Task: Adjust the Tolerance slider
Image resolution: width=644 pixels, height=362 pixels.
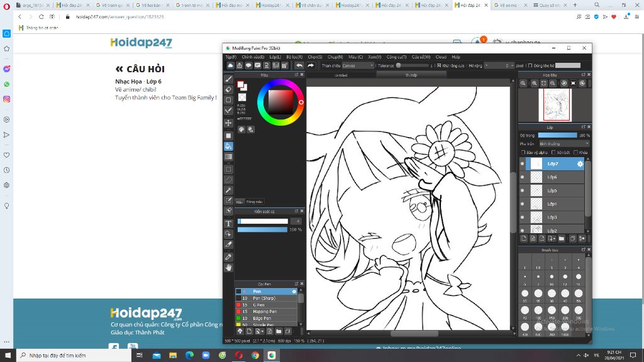Action: pyautogui.click(x=412, y=65)
